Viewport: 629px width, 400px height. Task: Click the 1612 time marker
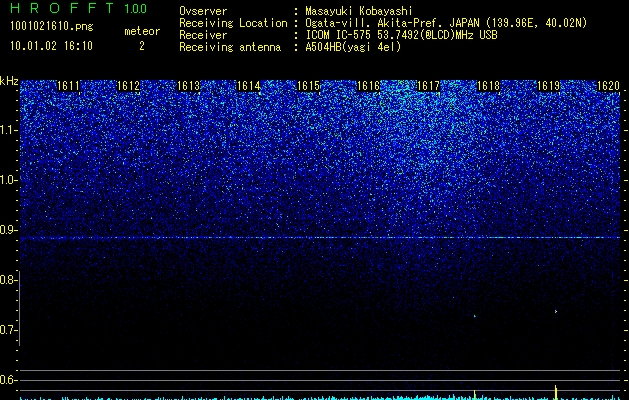(128, 85)
